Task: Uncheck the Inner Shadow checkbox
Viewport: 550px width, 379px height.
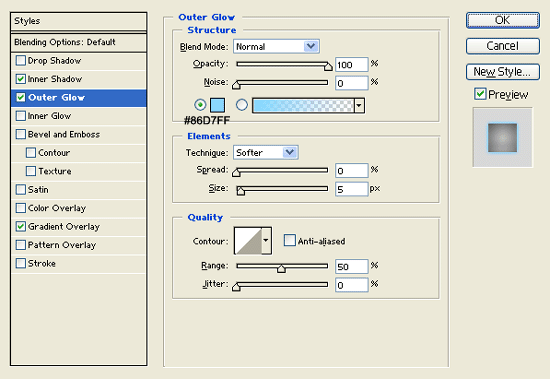Action: coord(21,79)
